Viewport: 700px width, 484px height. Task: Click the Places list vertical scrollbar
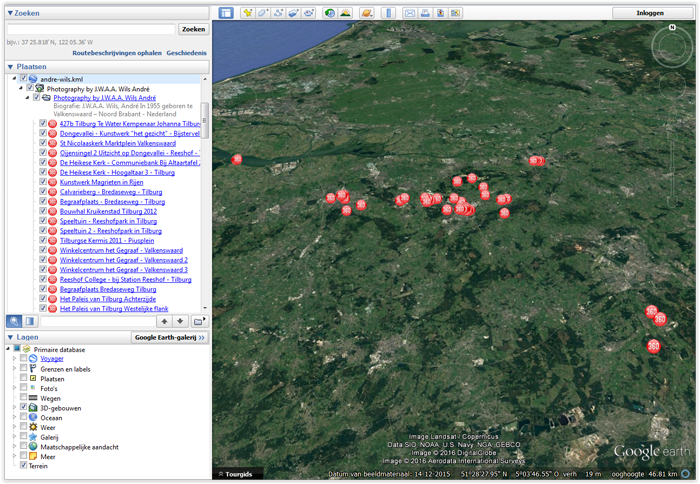coord(204,120)
